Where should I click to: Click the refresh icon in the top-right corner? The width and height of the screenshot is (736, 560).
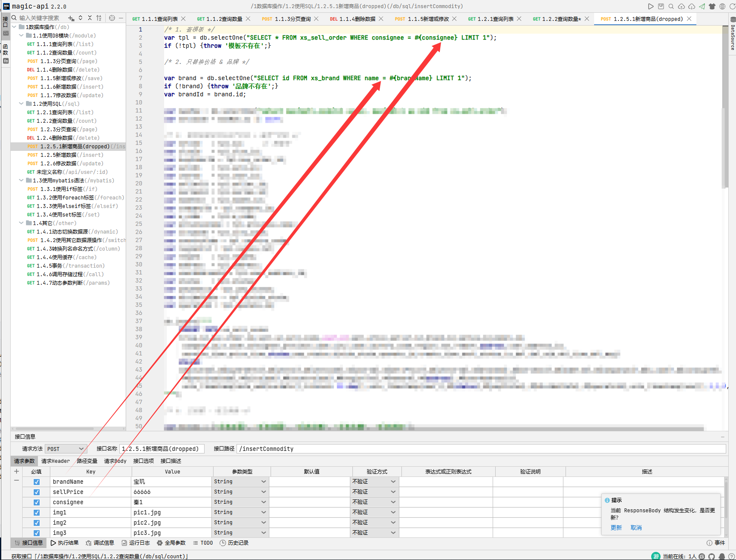[x=732, y=6]
